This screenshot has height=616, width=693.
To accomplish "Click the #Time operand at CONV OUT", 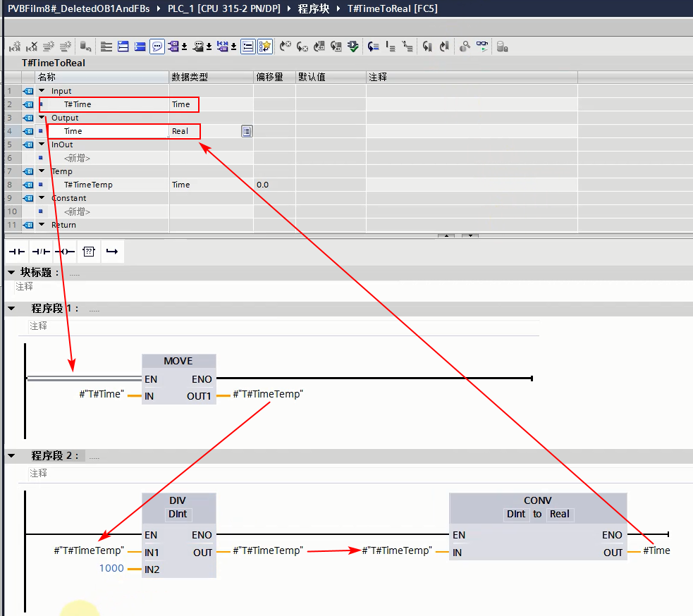I will (657, 550).
